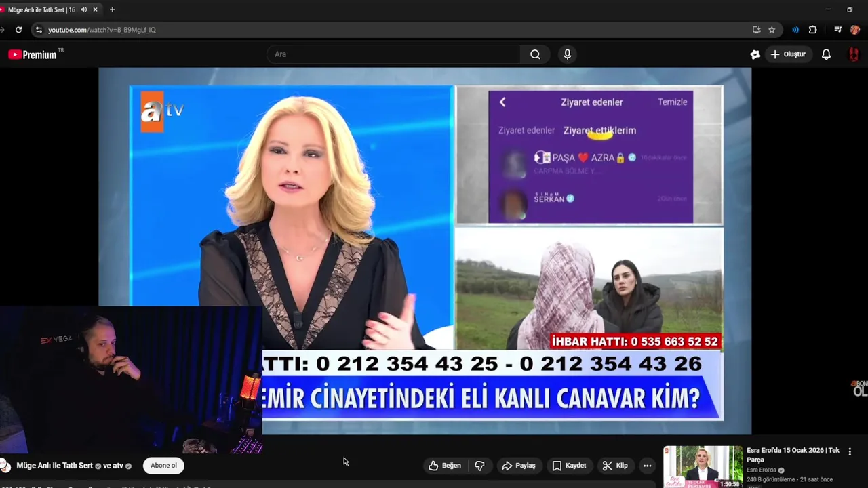
Task: Bookmark this page with star icon
Action: (x=772, y=30)
